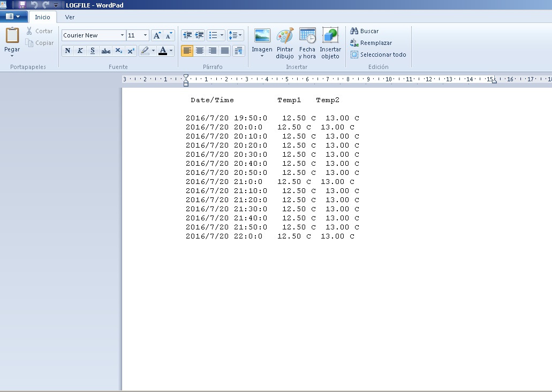Image resolution: width=552 pixels, height=392 pixels.
Task: Toggle justified alignment
Action: click(x=225, y=51)
